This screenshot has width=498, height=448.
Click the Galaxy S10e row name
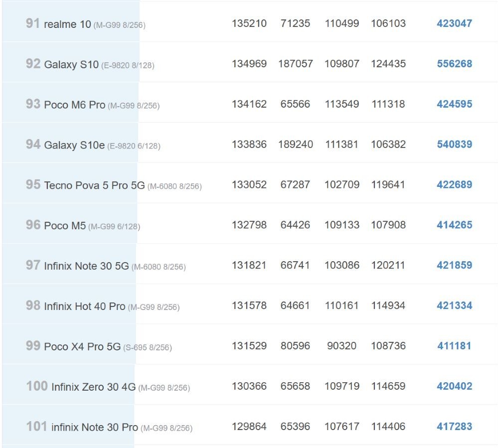[74, 145]
